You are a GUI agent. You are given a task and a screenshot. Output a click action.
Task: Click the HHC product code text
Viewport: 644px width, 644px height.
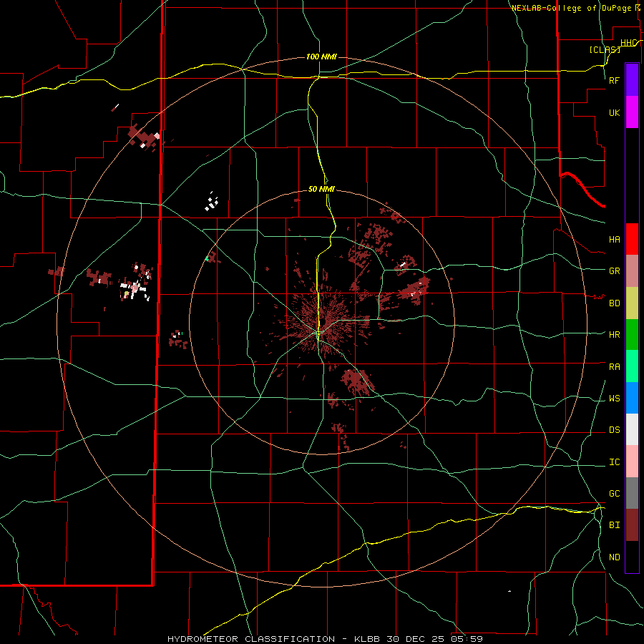pos(628,43)
